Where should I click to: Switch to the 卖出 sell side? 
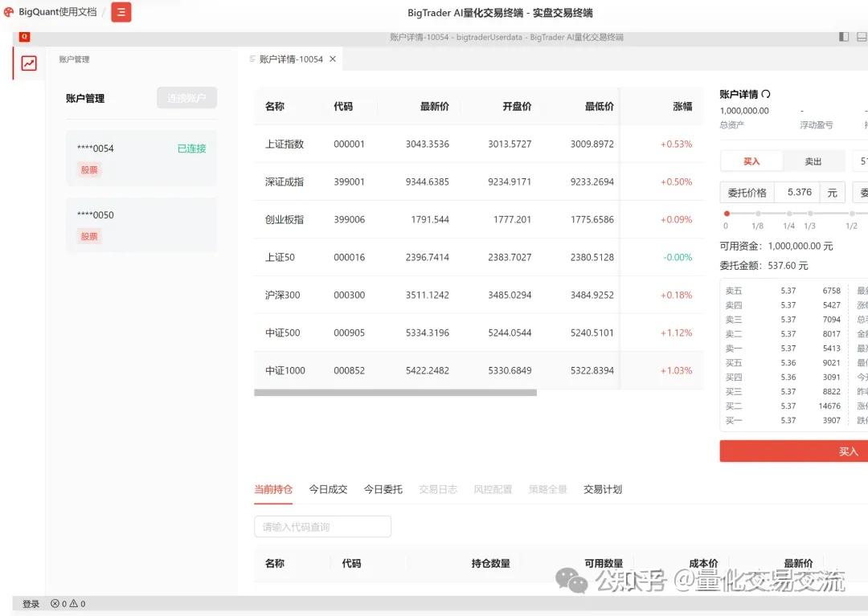coord(812,160)
